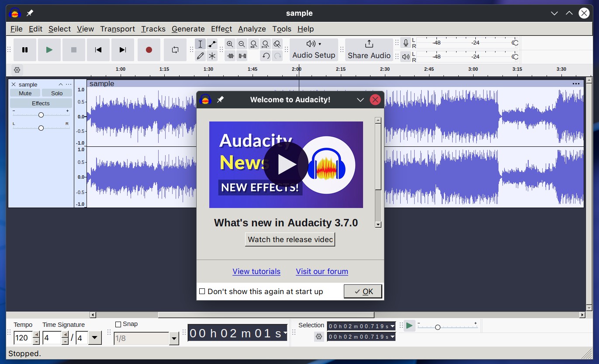Click the Stop transport button
The image size is (599, 364).
coord(74,50)
